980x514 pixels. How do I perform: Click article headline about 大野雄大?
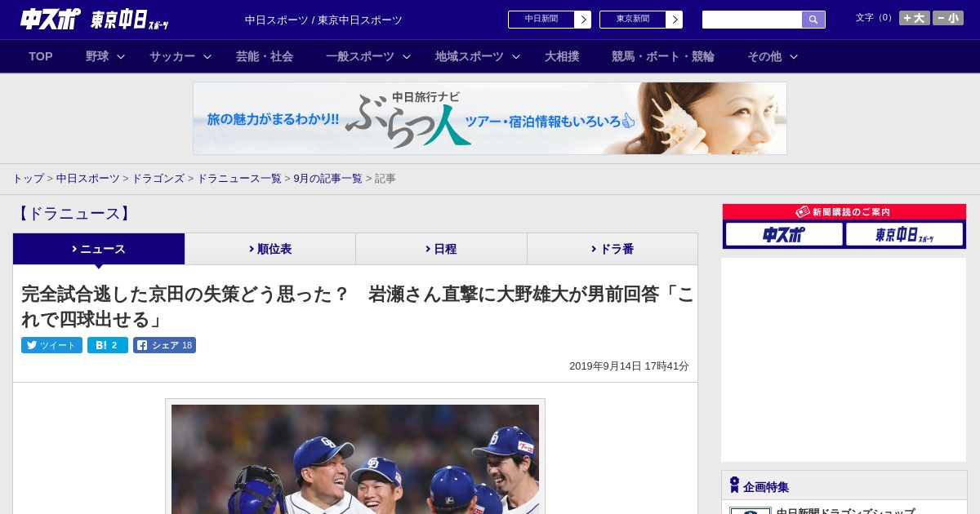pos(358,306)
